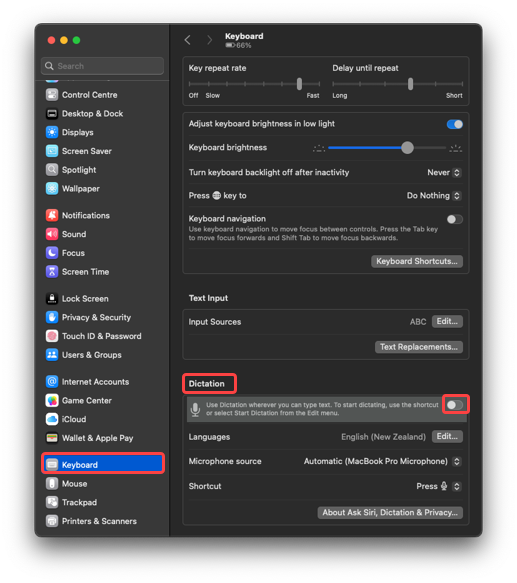Click the Keyboard icon in the selected row
Viewport: 517px width, 583px height.
[x=52, y=465]
